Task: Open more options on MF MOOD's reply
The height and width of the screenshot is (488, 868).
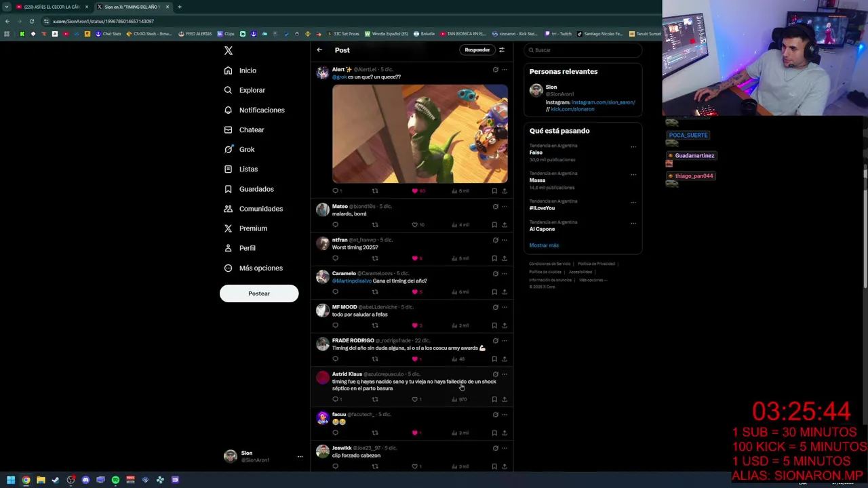Action: [x=505, y=307]
